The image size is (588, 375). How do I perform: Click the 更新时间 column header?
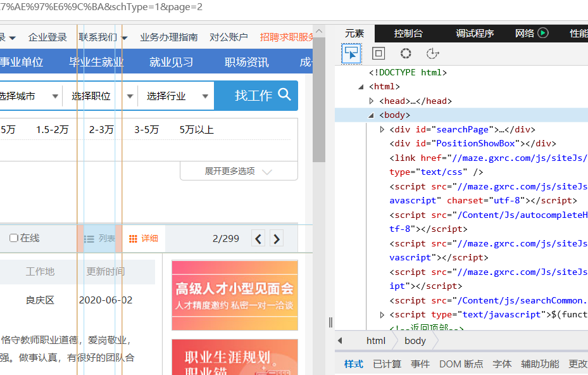(x=106, y=271)
